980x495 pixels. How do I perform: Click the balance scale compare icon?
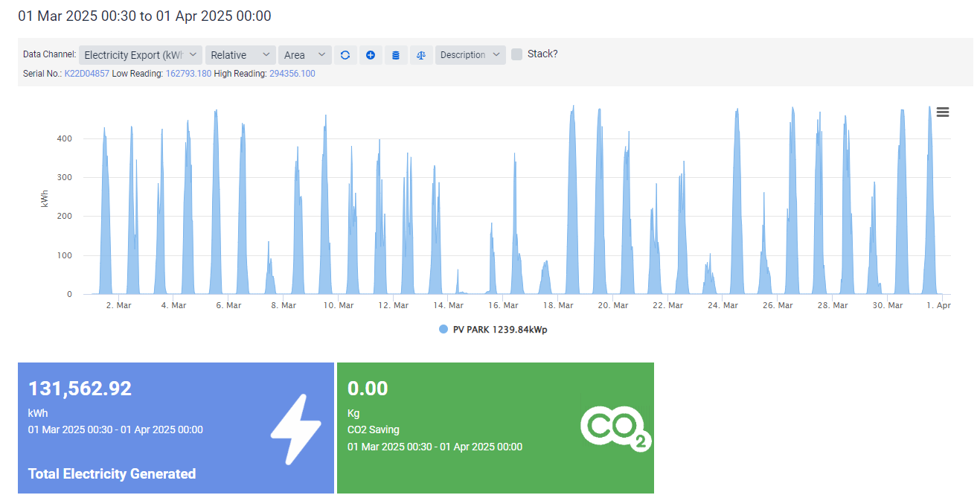click(421, 55)
